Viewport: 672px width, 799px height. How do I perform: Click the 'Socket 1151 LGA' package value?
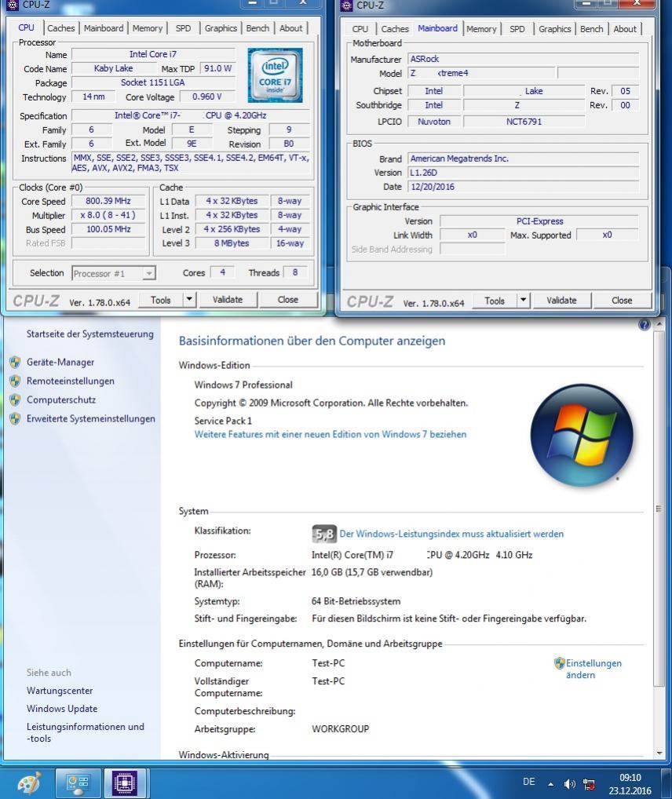click(153, 82)
